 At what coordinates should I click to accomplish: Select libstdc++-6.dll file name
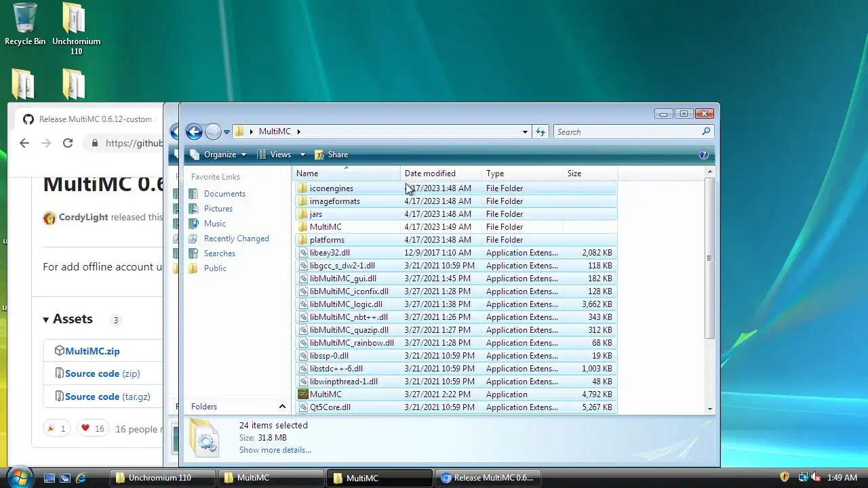[336, 369]
